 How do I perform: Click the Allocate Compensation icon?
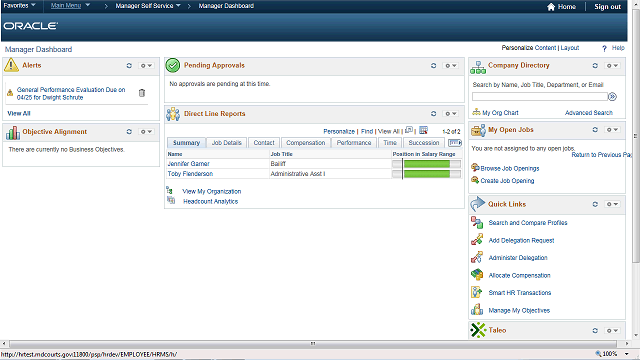(477, 275)
